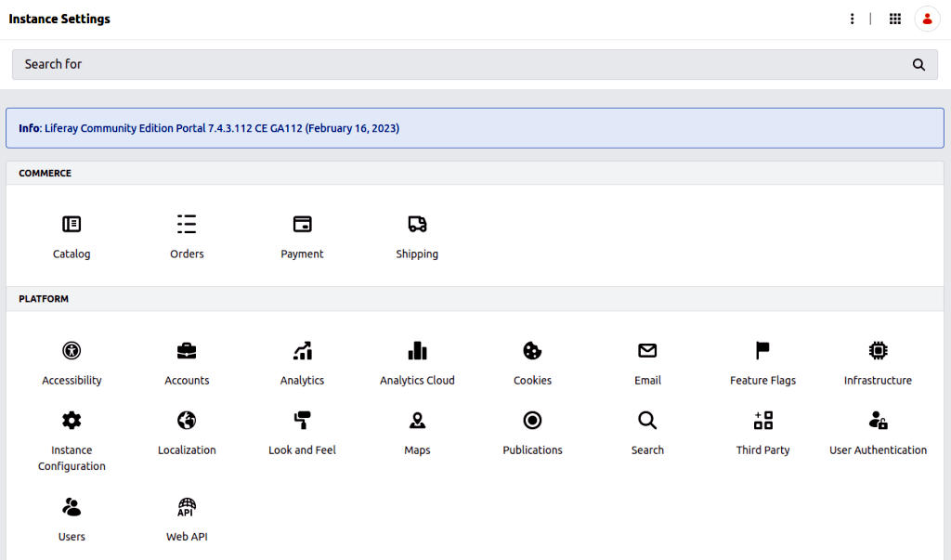This screenshot has height=560, width=951.
Task: Click the Accessibility text label
Action: (x=72, y=381)
